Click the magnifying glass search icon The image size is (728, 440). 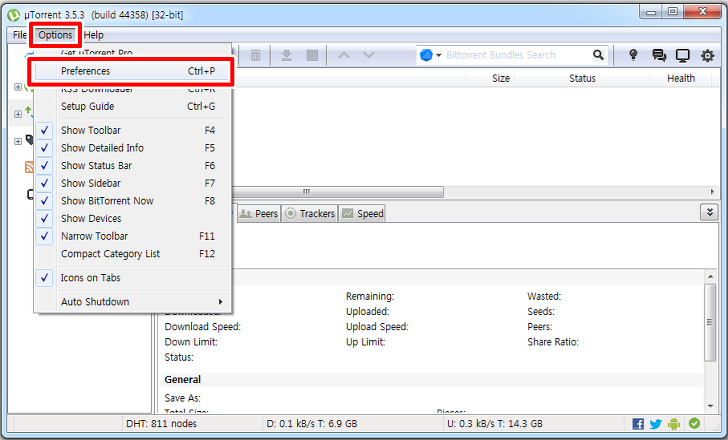(x=598, y=55)
